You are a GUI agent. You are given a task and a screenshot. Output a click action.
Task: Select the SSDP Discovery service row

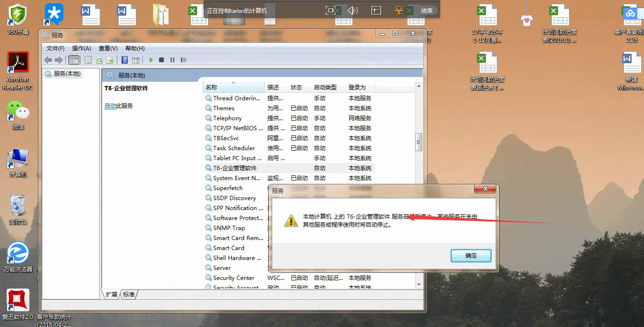237,198
